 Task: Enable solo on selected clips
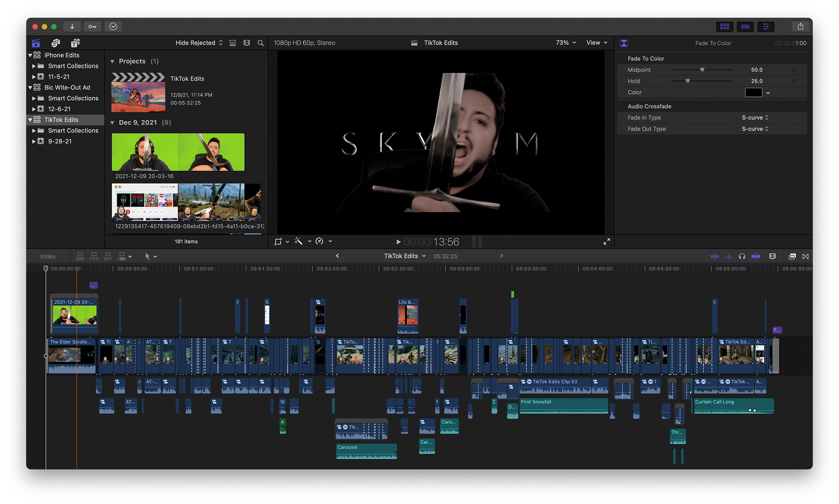coord(742,256)
